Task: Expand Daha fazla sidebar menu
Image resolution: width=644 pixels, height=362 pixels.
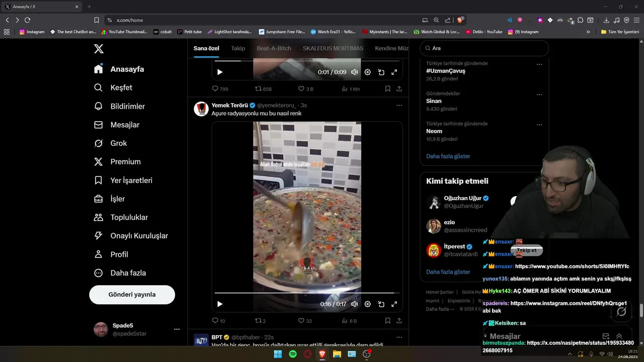Action: coord(120,273)
